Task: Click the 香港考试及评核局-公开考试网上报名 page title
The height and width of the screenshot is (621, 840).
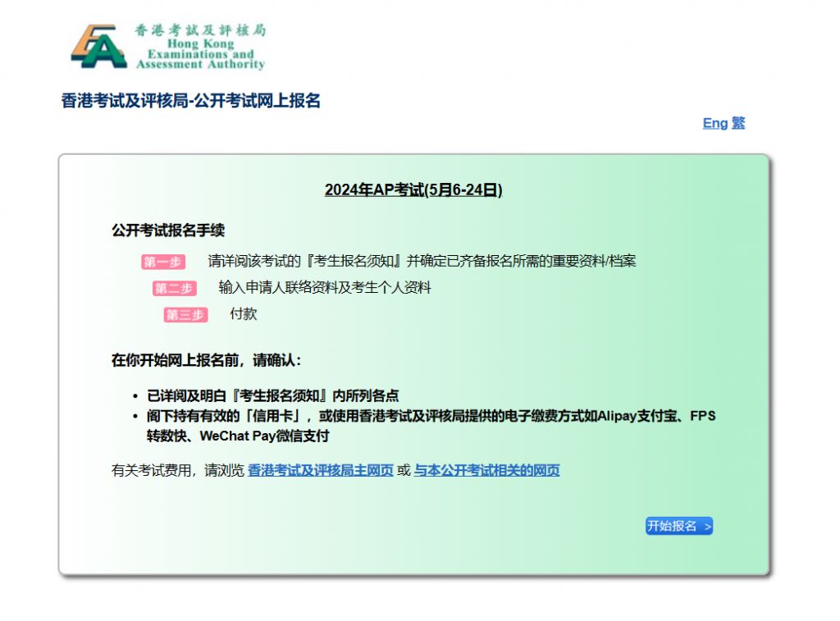Action: [x=191, y=102]
